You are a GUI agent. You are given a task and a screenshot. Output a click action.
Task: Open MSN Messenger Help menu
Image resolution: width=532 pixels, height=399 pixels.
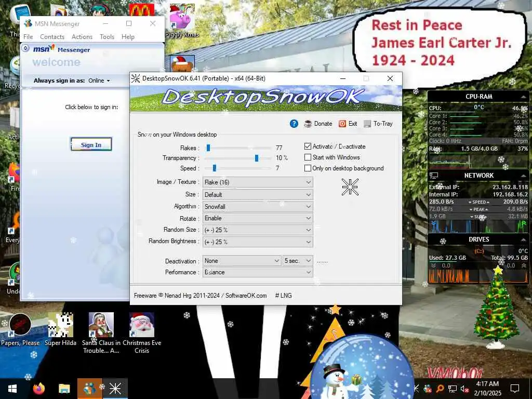(128, 37)
